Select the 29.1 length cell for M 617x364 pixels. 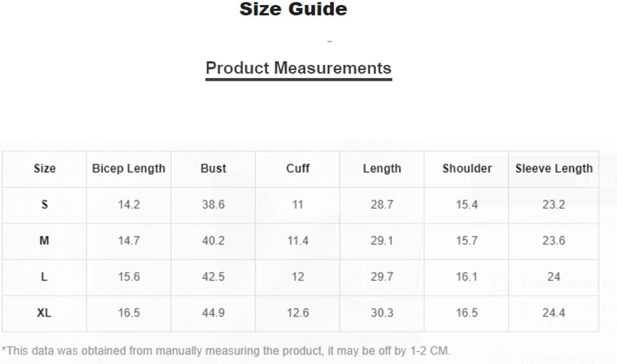(382, 241)
